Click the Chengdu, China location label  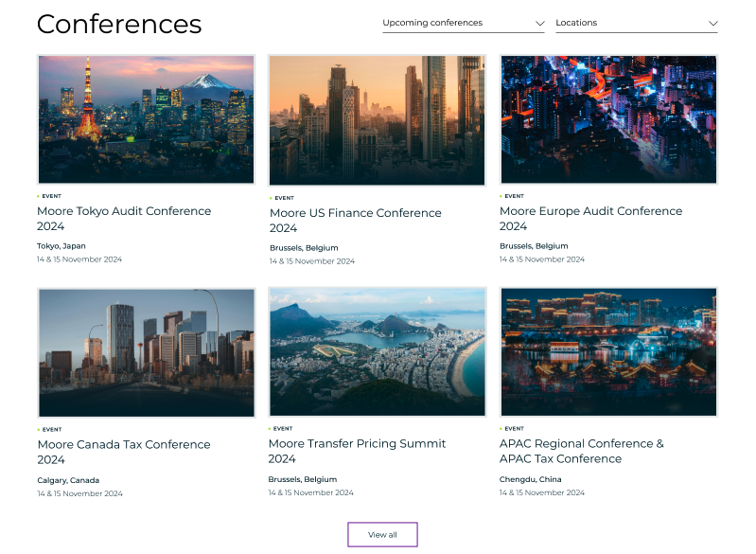pos(530,479)
